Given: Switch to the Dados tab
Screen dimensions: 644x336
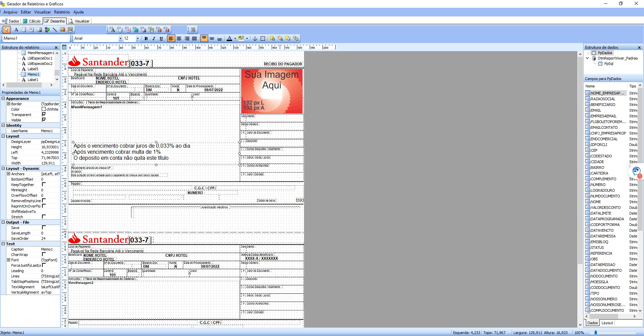Looking at the screenshot, I should 11,21.
